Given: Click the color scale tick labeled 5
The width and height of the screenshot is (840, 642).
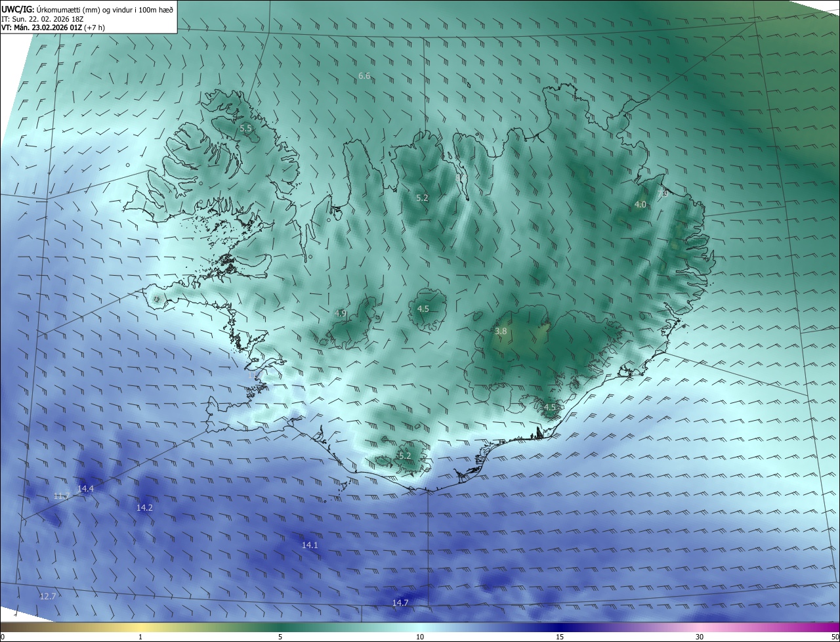Looking at the screenshot, I should (x=280, y=637).
